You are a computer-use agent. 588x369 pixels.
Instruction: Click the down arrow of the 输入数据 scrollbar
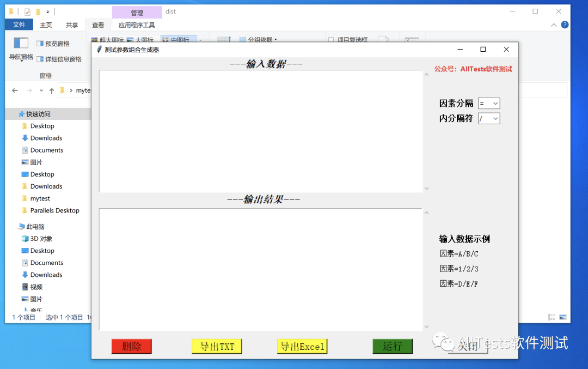tap(426, 189)
